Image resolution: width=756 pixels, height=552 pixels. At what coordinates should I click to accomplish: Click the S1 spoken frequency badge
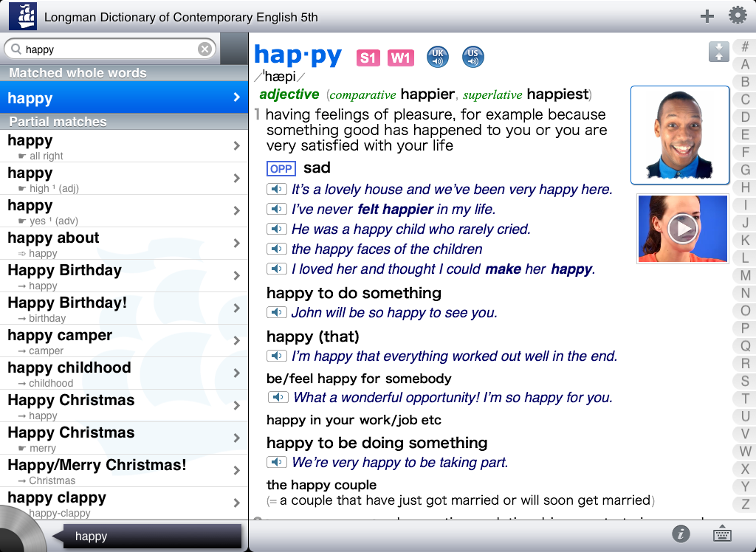368,58
